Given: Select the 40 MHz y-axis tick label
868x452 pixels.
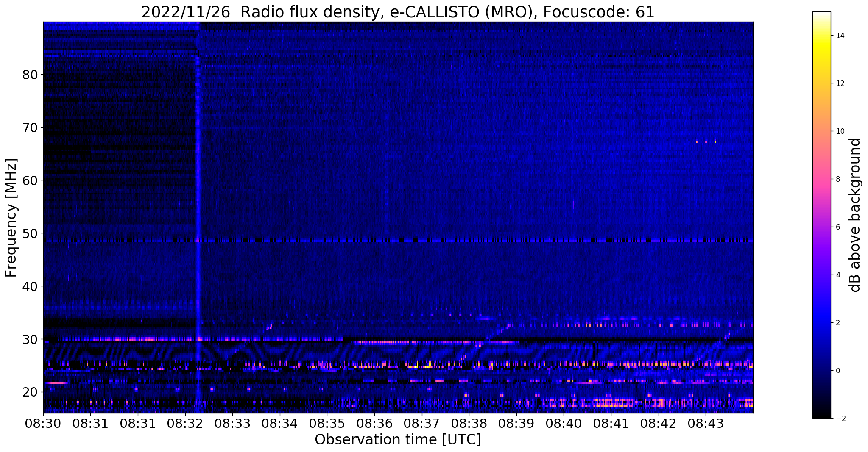Looking at the screenshot, I should tap(31, 286).
